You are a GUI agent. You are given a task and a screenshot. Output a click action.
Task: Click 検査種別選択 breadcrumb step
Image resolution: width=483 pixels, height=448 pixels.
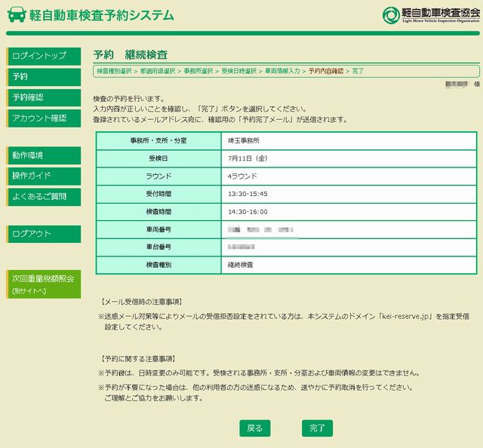click(113, 71)
